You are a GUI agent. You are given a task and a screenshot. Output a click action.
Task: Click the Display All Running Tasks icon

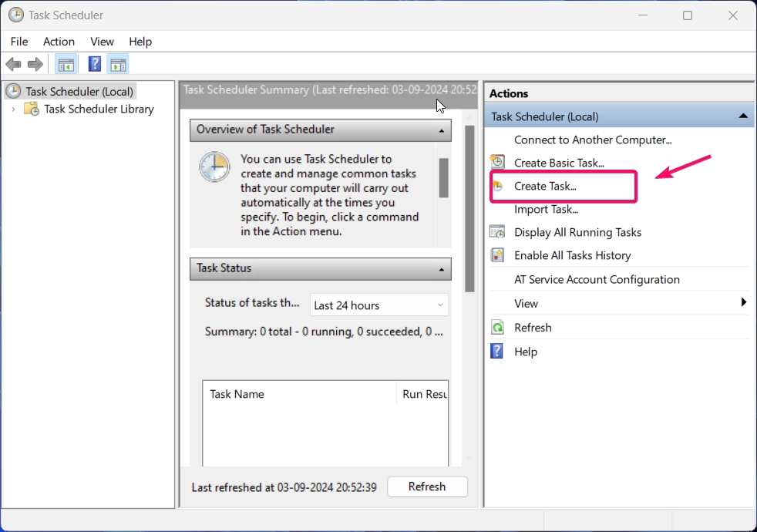tap(497, 232)
